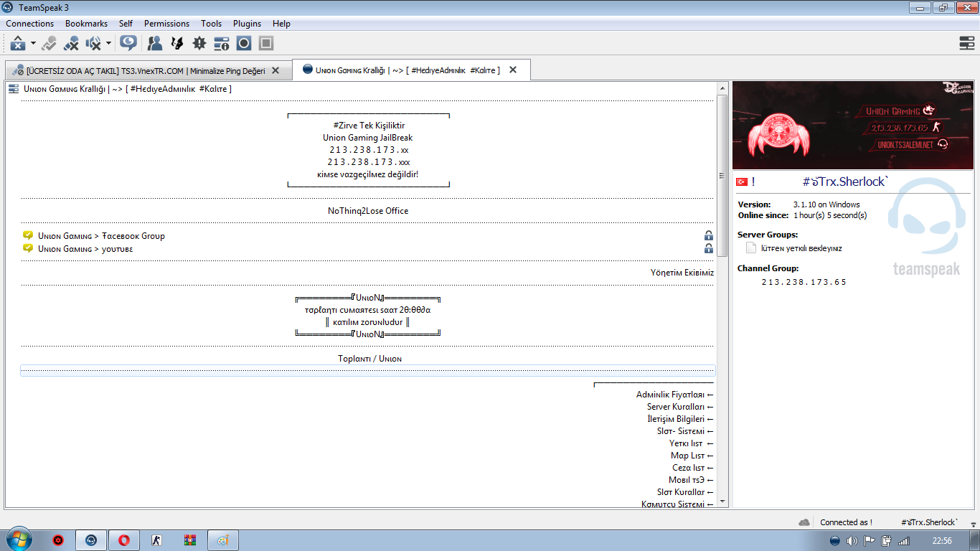Close the TS3.VnexTR.COM server tab
This screenshot has height=551, width=980.
(x=275, y=71)
